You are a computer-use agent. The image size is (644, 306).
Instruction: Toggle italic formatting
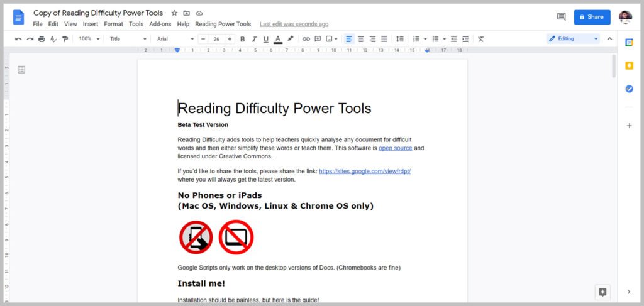point(254,39)
